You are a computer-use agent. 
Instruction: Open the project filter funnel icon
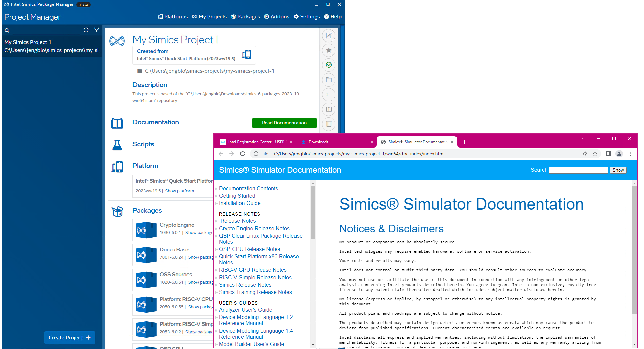click(97, 30)
